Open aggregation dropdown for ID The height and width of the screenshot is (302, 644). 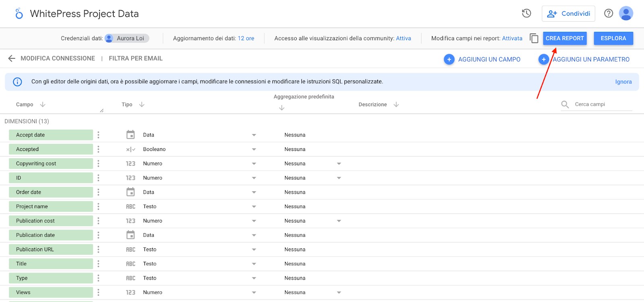(339, 178)
